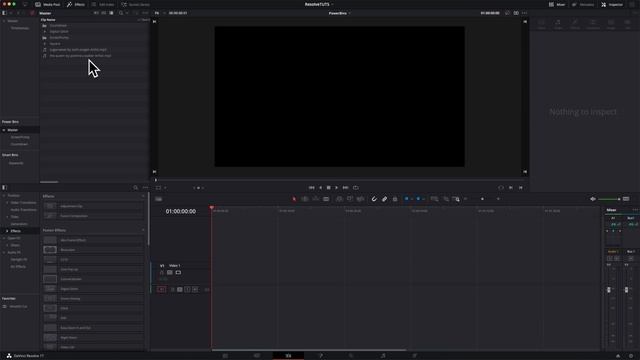Select the Master bin under Power Bins
The height and width of the screenshot is (360, 640).
tap(13, 130)
